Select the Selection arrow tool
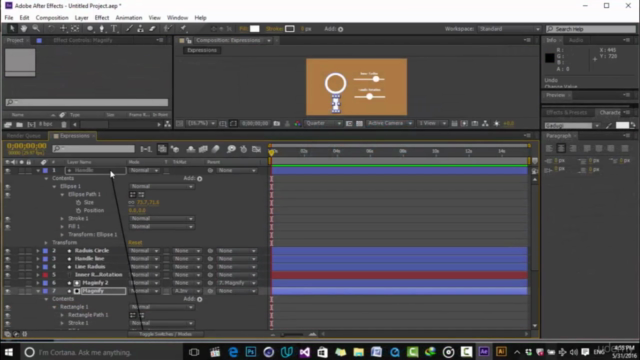 (x=12, y=29)
